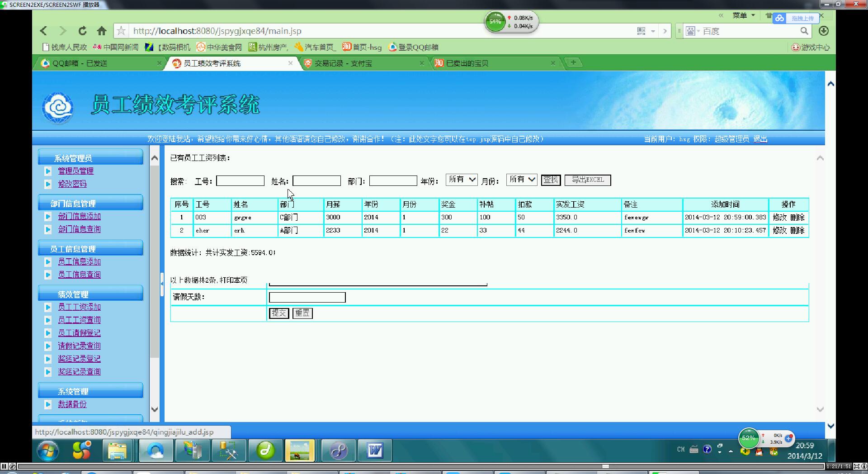This screenshot has height=474, width=868.
Task: Open the file explorer taskbar icon
Action: coord(117,450)
